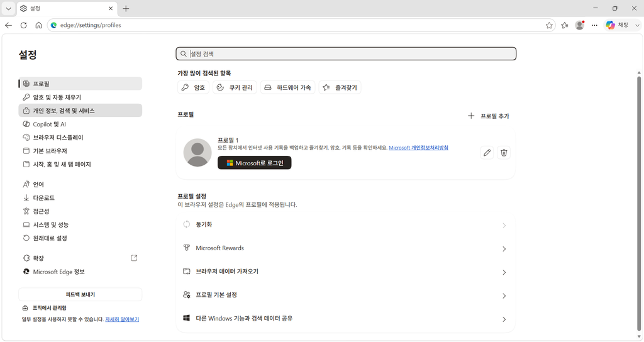Screen dimensions: 644x342
Task: Focus the 설정 검색 search box
Action: pos(346,54)
